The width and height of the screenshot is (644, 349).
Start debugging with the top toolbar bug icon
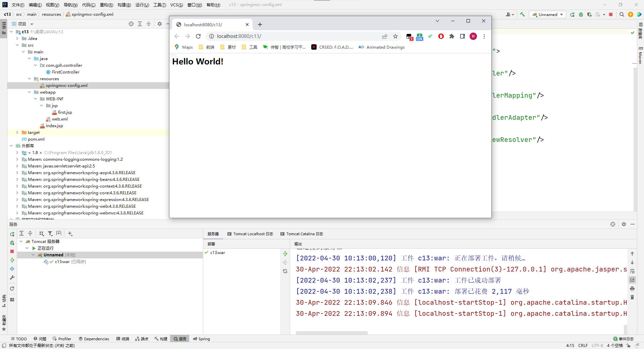581,14
